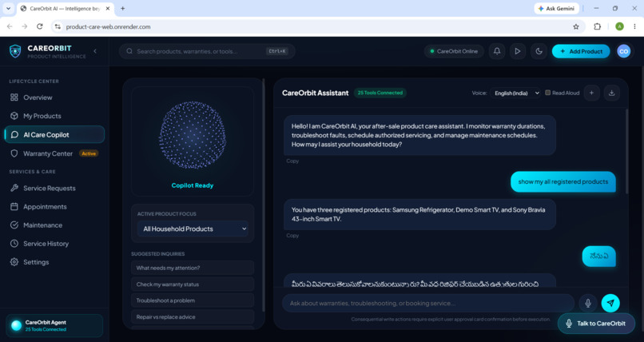Click the Service History clock icon
The width and height of the screenshot is (644, 342).
[14, 244]
